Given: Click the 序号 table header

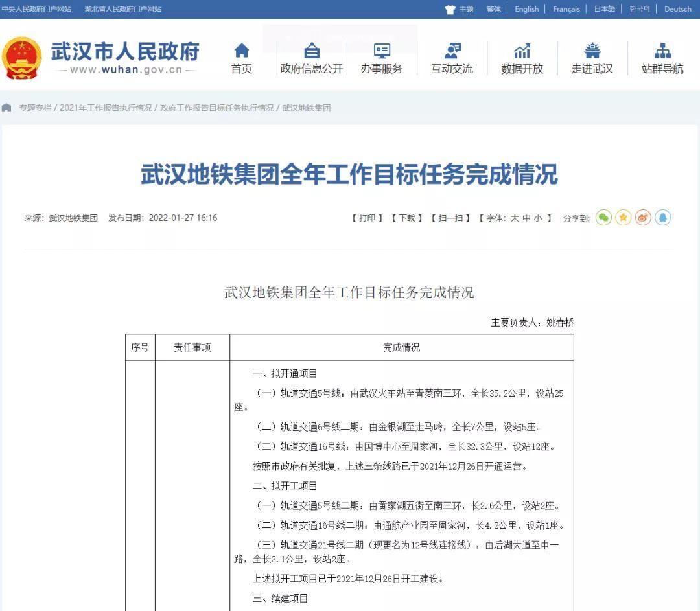Looking at the screenshot, I should [x=140, y=347].
